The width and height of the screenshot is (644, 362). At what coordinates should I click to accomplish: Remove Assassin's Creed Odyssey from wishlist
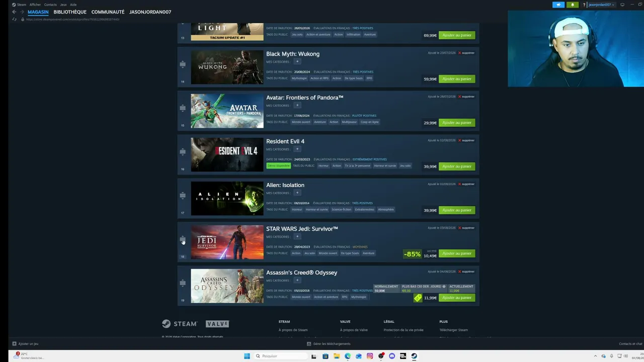coord(466,271)
